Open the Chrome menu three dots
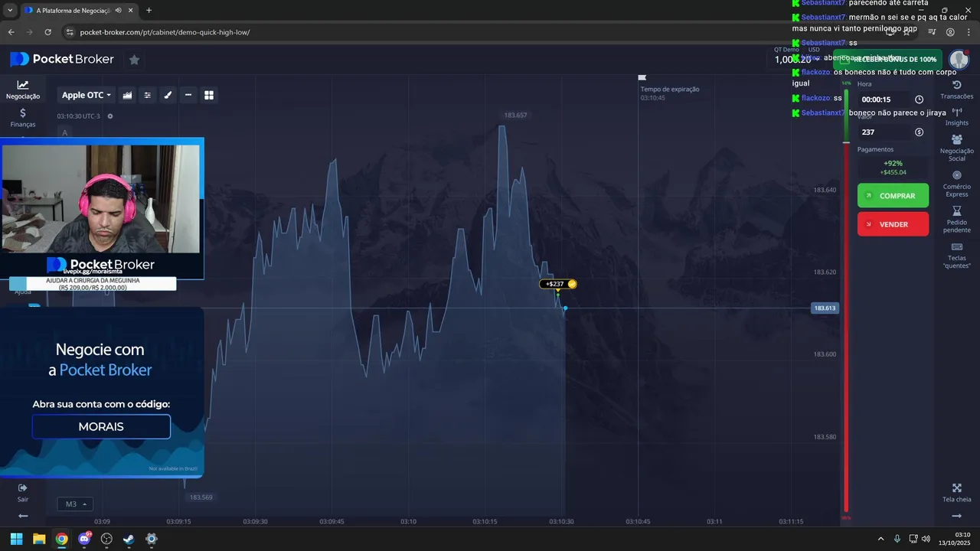 coord(969,32)
